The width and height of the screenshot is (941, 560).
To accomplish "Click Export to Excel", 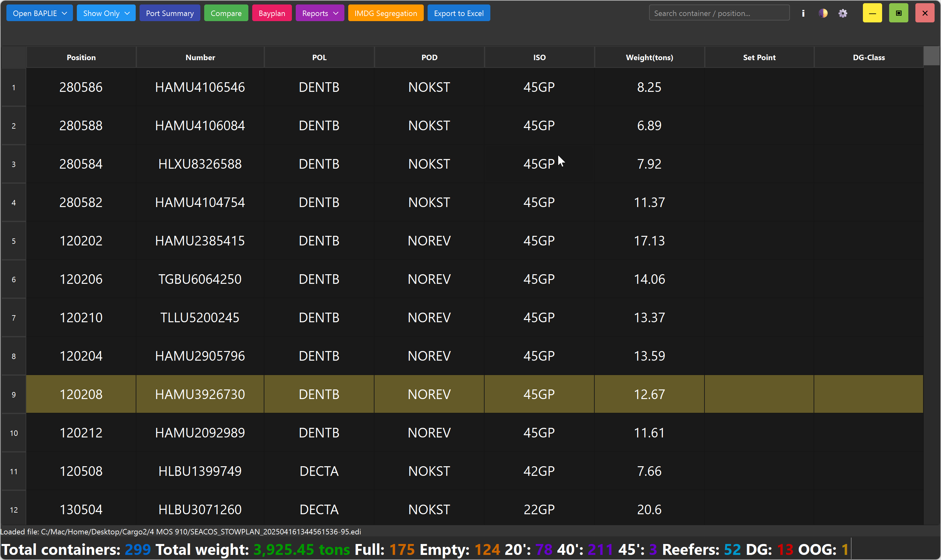I will point(459,13).
